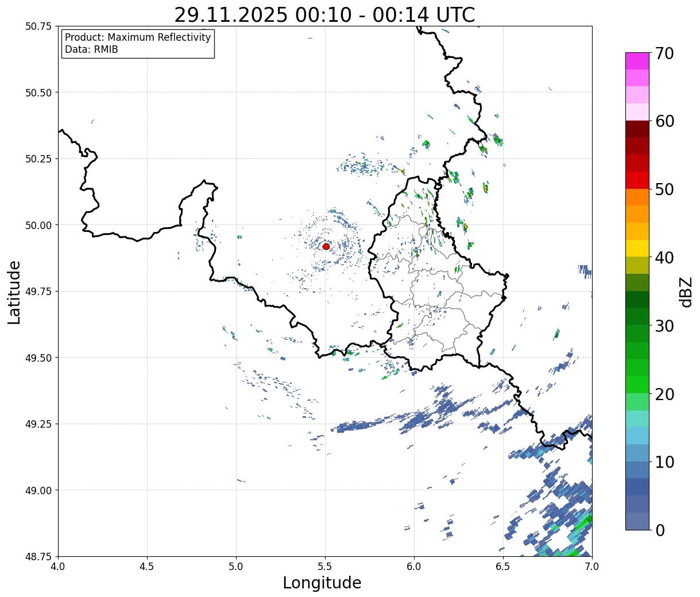Click the colorbar tick label 40
Viewport: 700px width, 597px height.
664,258
